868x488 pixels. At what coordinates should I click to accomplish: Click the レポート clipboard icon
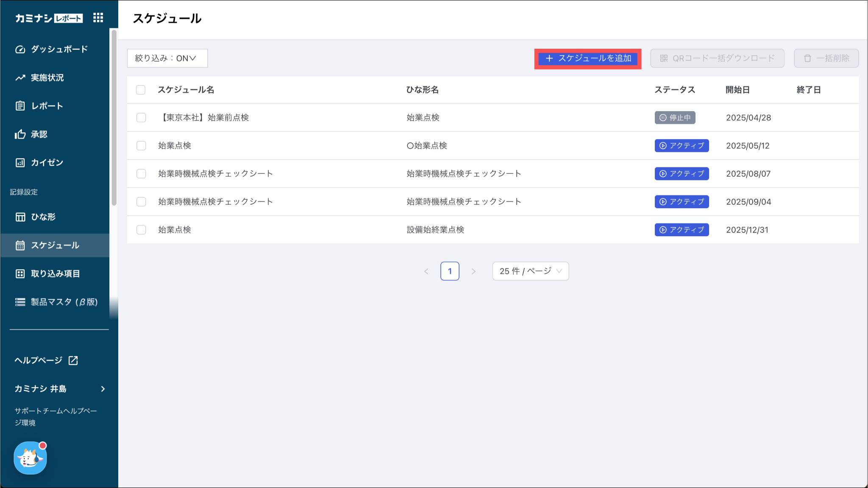(x=20, y=106)
